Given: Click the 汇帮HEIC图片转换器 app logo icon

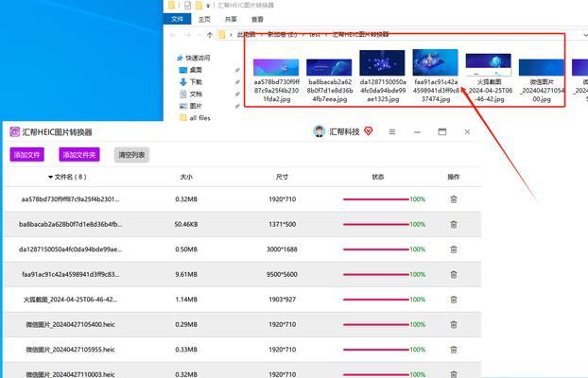Looking at the screenshot, I should pyautogui.click(x=14, y=132).
